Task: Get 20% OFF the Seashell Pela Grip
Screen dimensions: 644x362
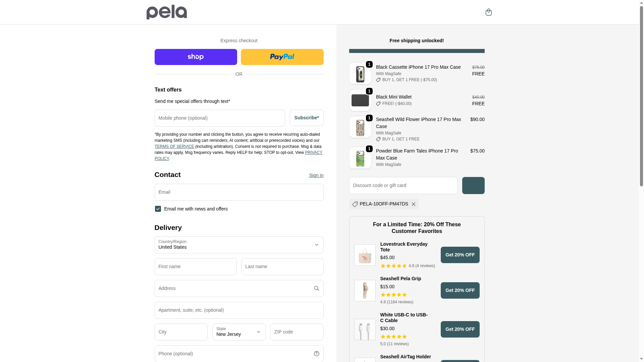Action: (x=460, y=290)
